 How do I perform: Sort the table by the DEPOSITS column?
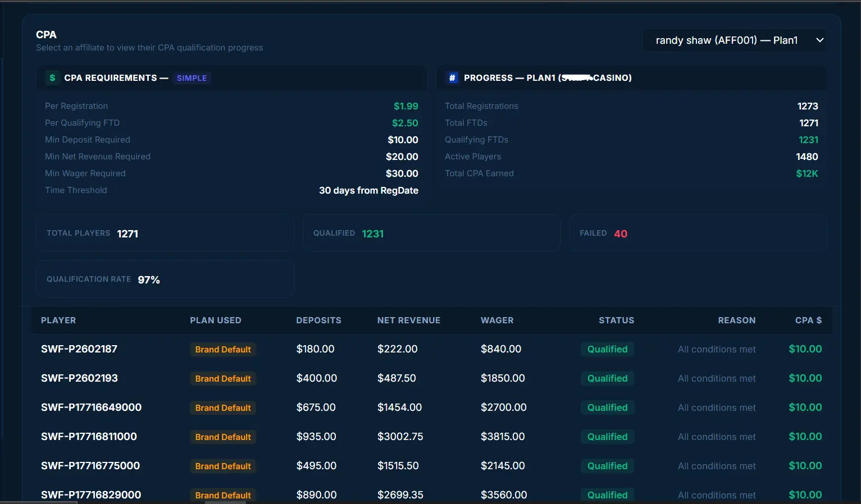pyautogui.click(x=318, y=320)
